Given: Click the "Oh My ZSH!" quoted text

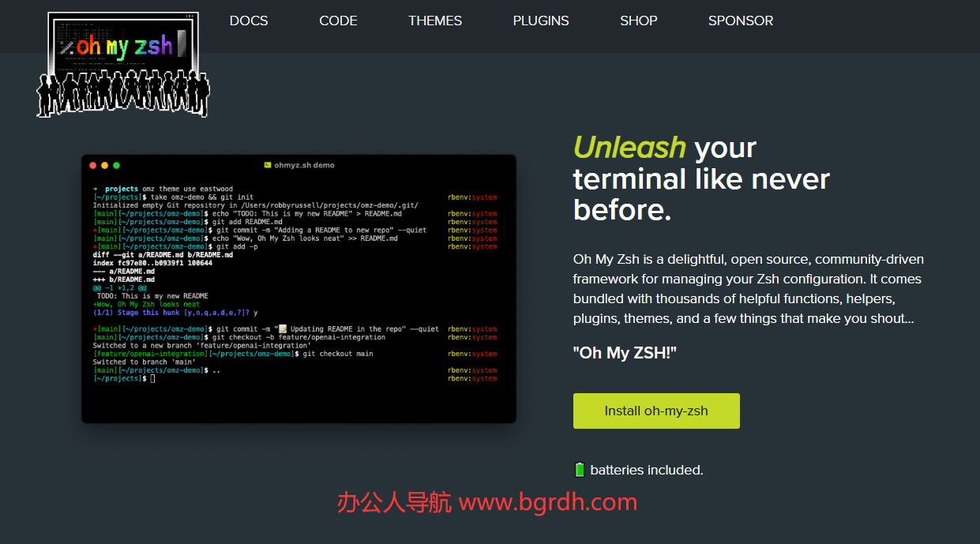Looking at the screenshot, I should coord(625,353).
